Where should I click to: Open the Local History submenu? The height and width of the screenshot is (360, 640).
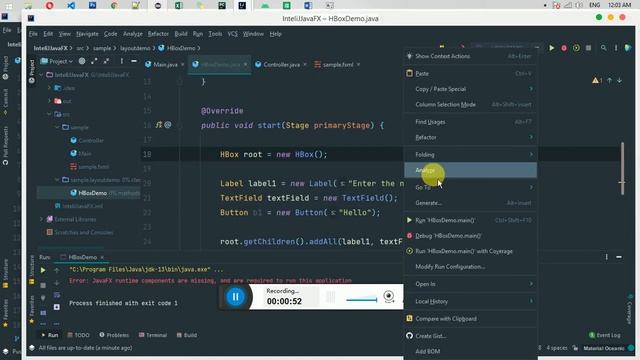[x=470, y=301]
